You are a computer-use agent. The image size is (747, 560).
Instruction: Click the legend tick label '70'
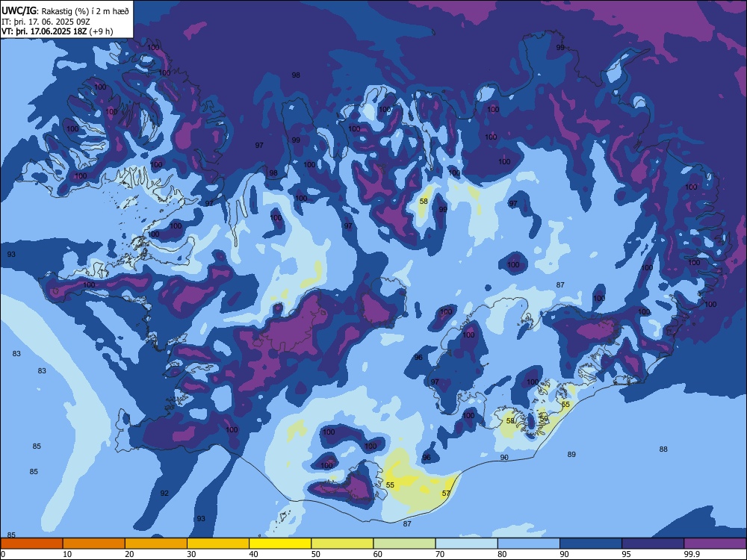coord(440,554)
